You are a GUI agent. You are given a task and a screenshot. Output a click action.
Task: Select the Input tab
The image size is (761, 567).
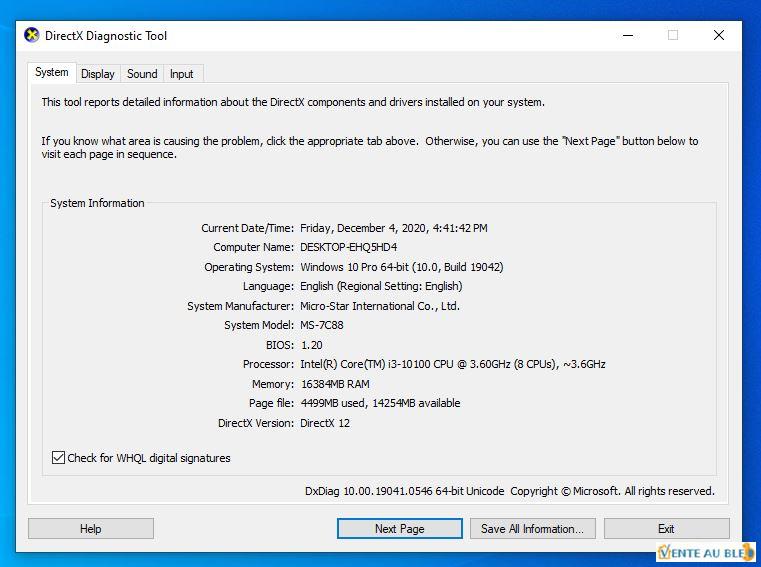182,74
